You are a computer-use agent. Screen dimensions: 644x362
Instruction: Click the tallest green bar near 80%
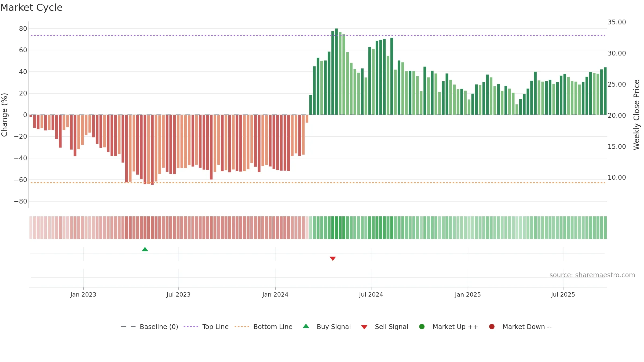pos(336,72)
